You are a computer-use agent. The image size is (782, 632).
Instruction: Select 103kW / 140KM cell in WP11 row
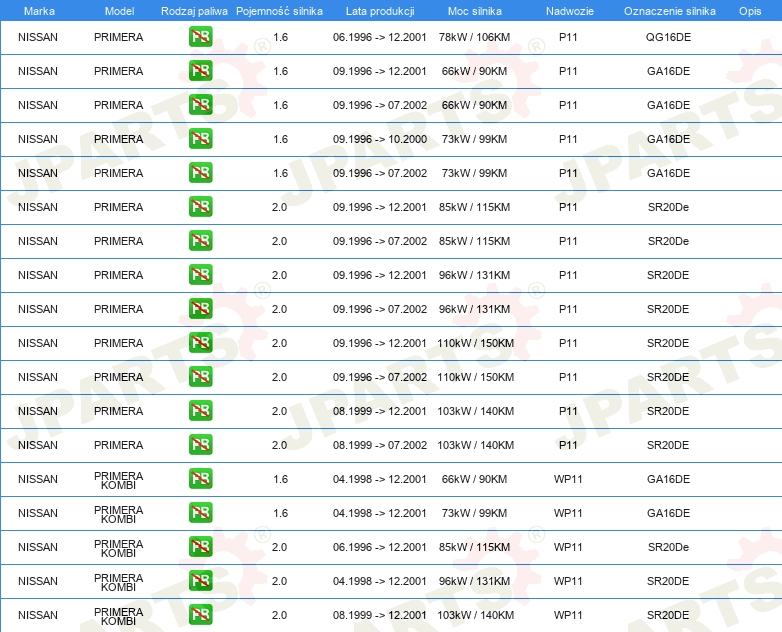point(475,615)
